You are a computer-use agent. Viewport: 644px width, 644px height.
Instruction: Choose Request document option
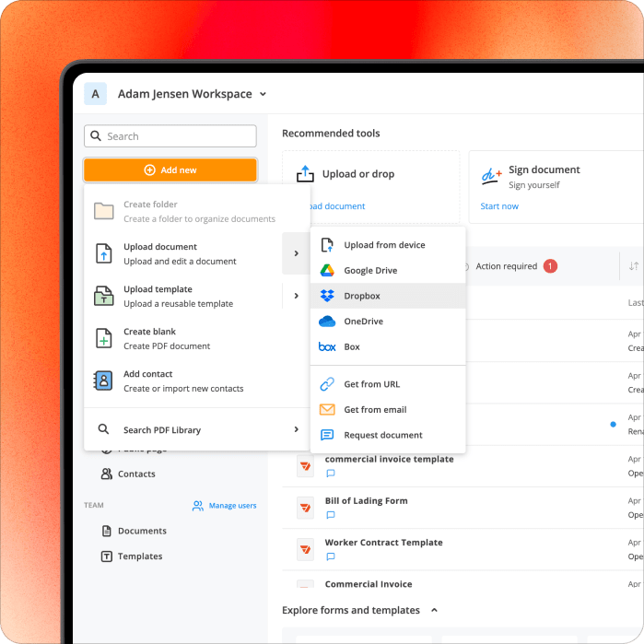(x=388, y=435)
